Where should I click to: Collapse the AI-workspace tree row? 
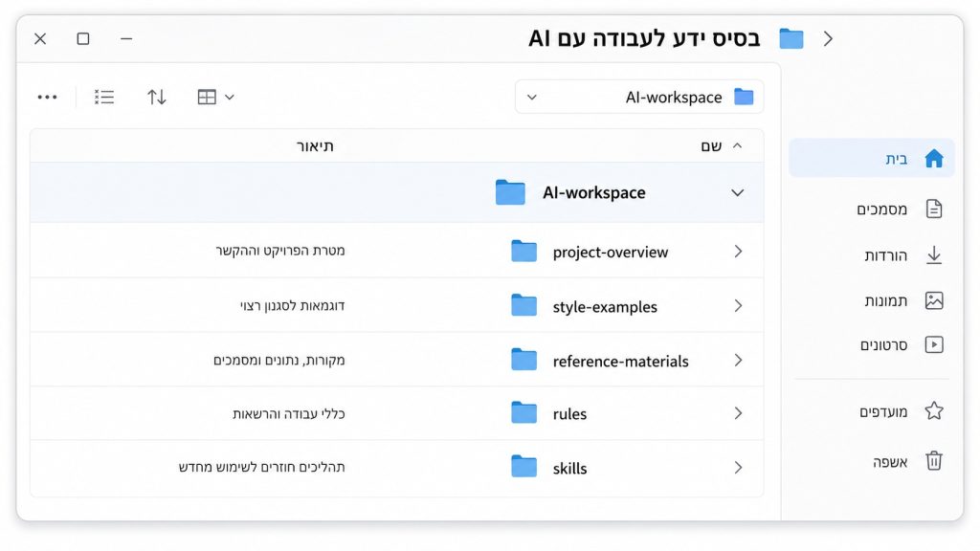(738, 193)
